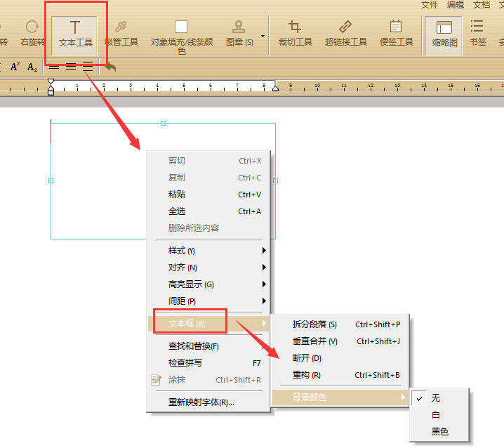Open the 文件 menu
Viewport: 504px width, 448px height.
pos(430,5)
